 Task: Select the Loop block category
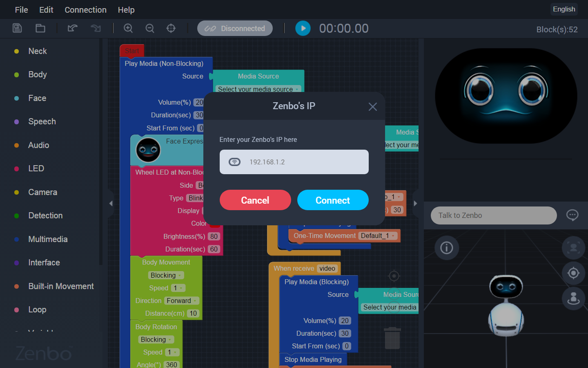(x=37, y=310)
